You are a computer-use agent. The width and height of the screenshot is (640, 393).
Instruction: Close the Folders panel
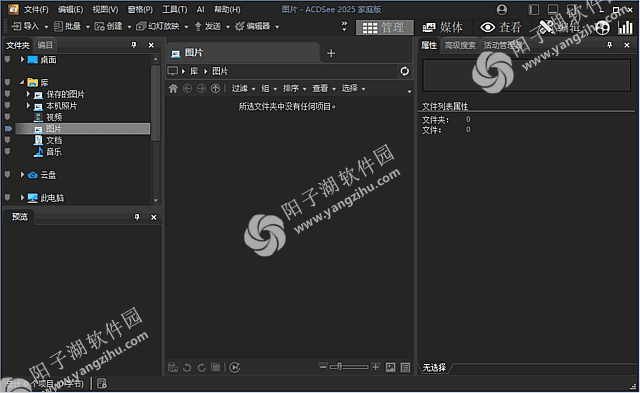(151, 45)
